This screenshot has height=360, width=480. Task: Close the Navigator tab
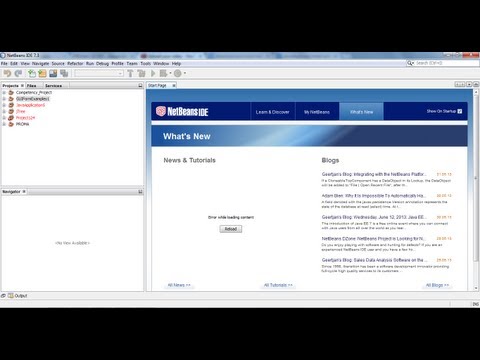(24, 192)
